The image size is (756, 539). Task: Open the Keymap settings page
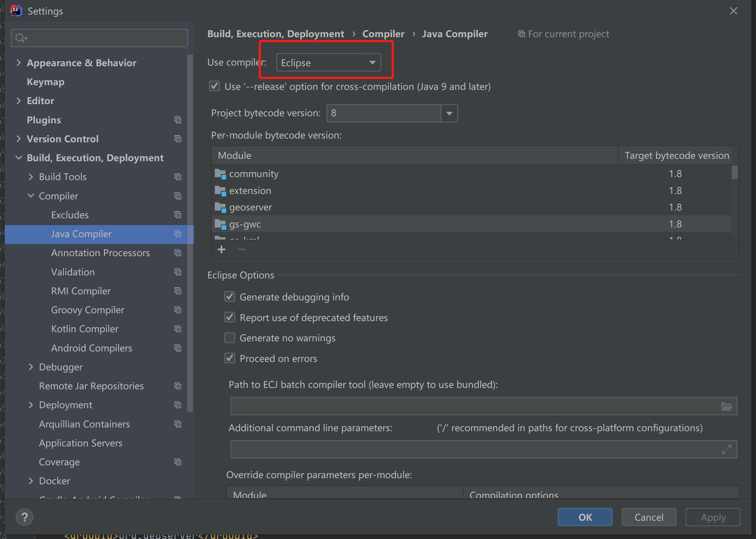click(x=46, y=82)
